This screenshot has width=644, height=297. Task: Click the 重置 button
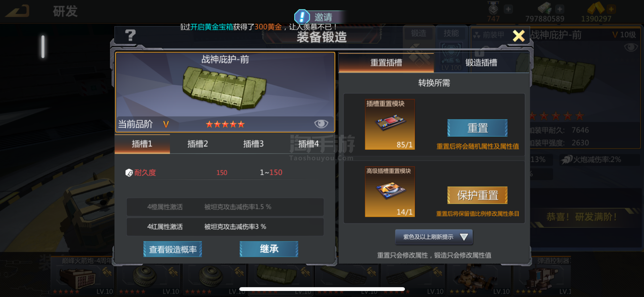click(x=477, y=128)
